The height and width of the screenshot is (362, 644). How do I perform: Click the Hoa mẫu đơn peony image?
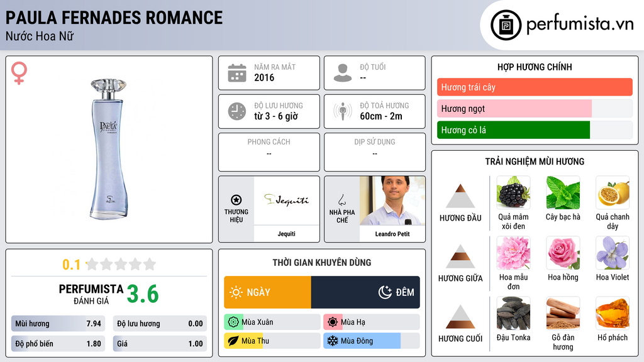pos(513,253)
